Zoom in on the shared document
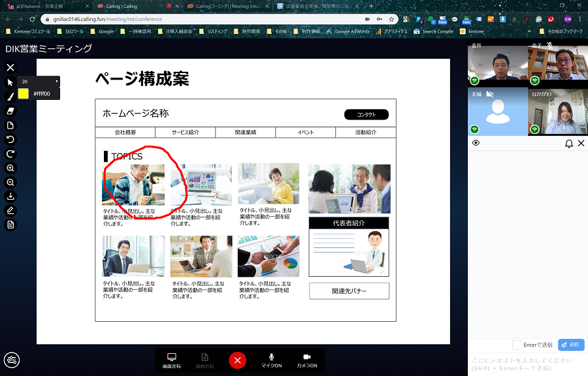This screenshot has width=588, height=376. click(10, 168)
